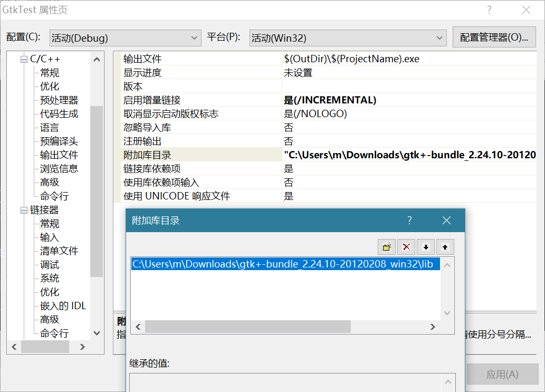Select 清单文件 in the tree

pos(59,251)
